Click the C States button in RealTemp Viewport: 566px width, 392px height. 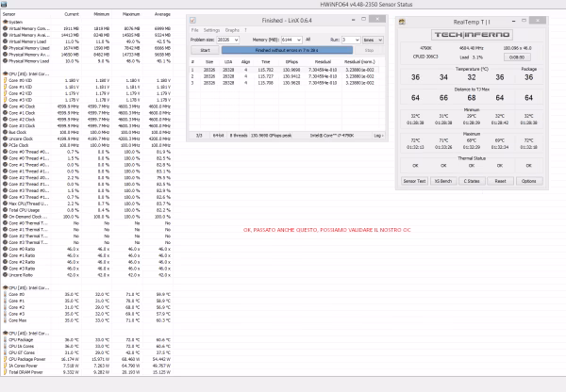(472, 181)
